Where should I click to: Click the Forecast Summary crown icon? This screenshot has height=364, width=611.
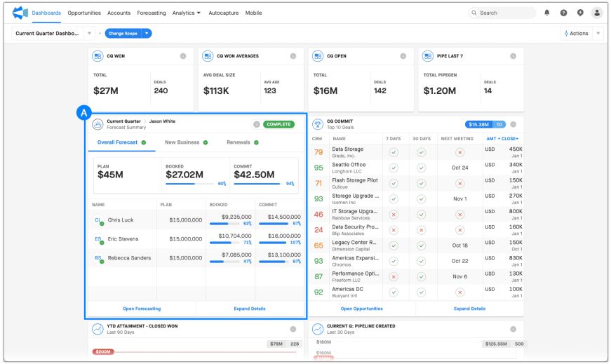[x=98, y=124]
